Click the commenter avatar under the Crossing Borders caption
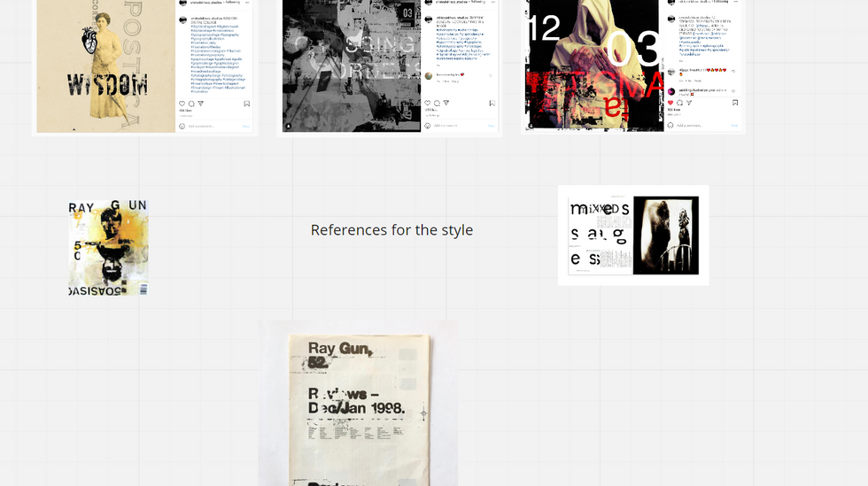This screenshot has height=486, width=868. [x=429, y=76]
